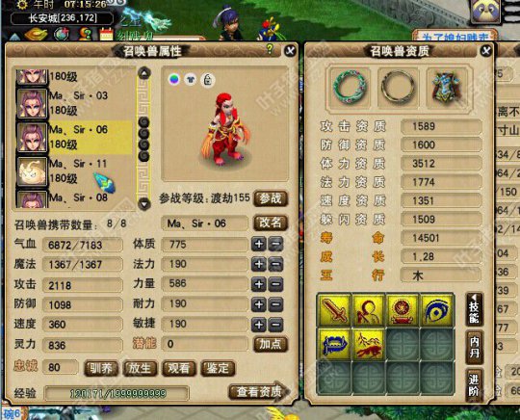Click the shirt costume icon above pet
Image resolution: width=520 pixels, height=420 pixels.
click(x=191, y=80)
